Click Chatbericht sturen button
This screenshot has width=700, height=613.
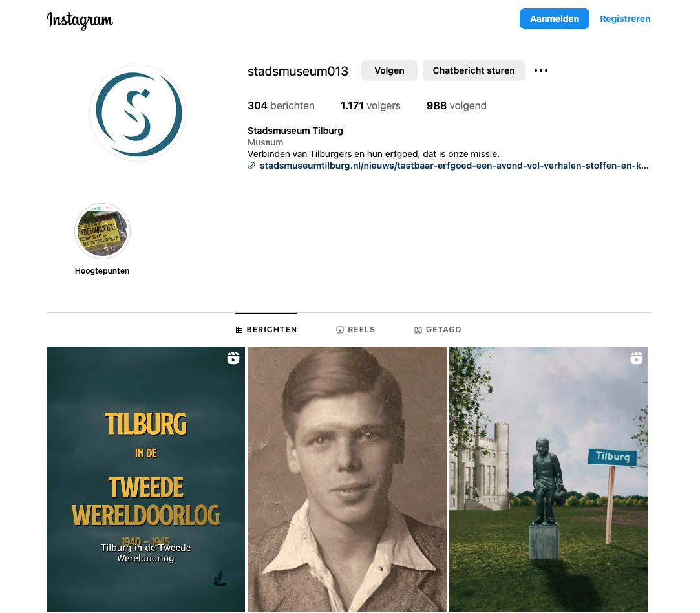tap(474, 70)
